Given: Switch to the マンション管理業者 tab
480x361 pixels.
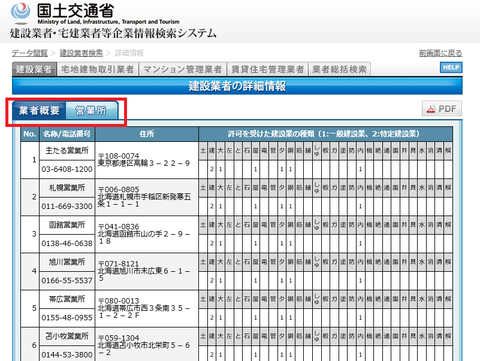Looking at the screenshot, I should [x=182, y=69].
